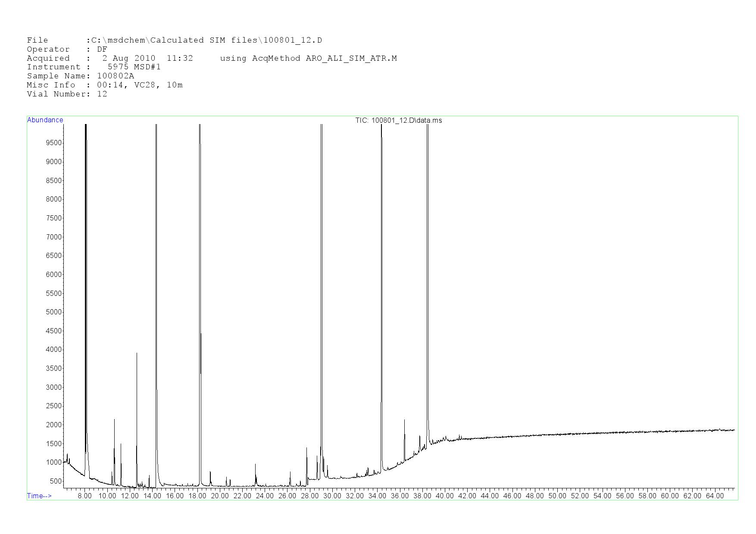The width and height of the screenshot is (756, 534).
Task: Click the 9500 abundance axis label
Action: click(x=54, y=143)
